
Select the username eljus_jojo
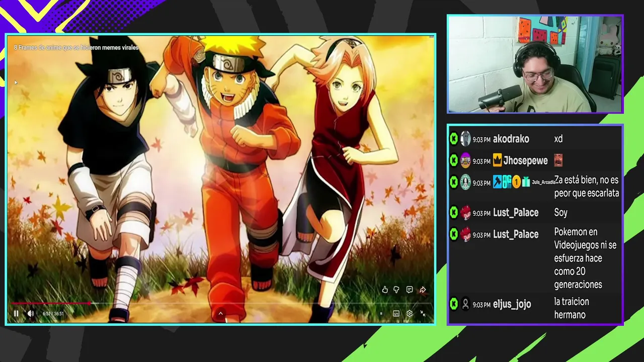click(512, 304)
